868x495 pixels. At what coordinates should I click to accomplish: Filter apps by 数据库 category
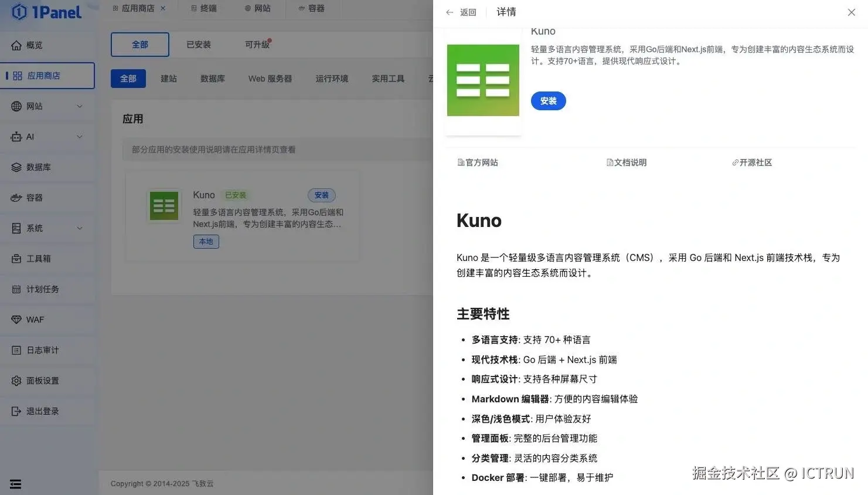[x=213, y=79]
